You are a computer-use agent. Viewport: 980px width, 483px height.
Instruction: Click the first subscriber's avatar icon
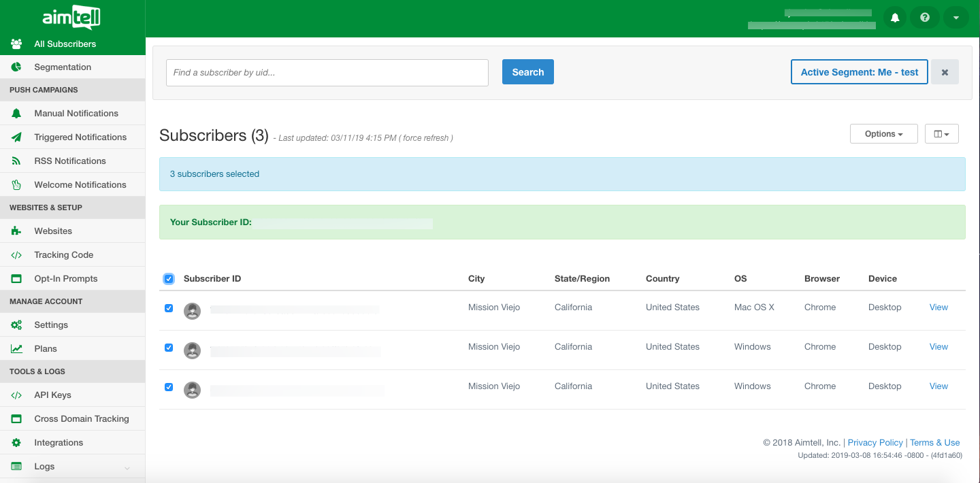coord(193,311)
